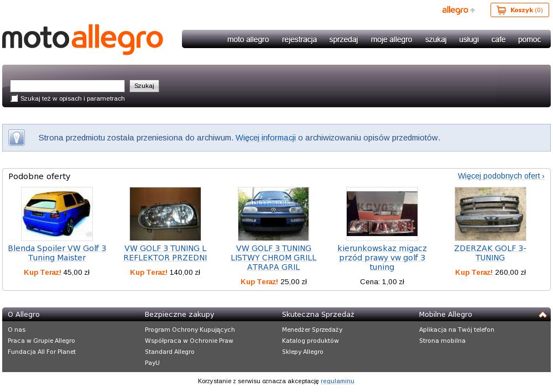
Task: Open the blue-yellow Golf spoiler thumbnail
Action: click(57, 214)
